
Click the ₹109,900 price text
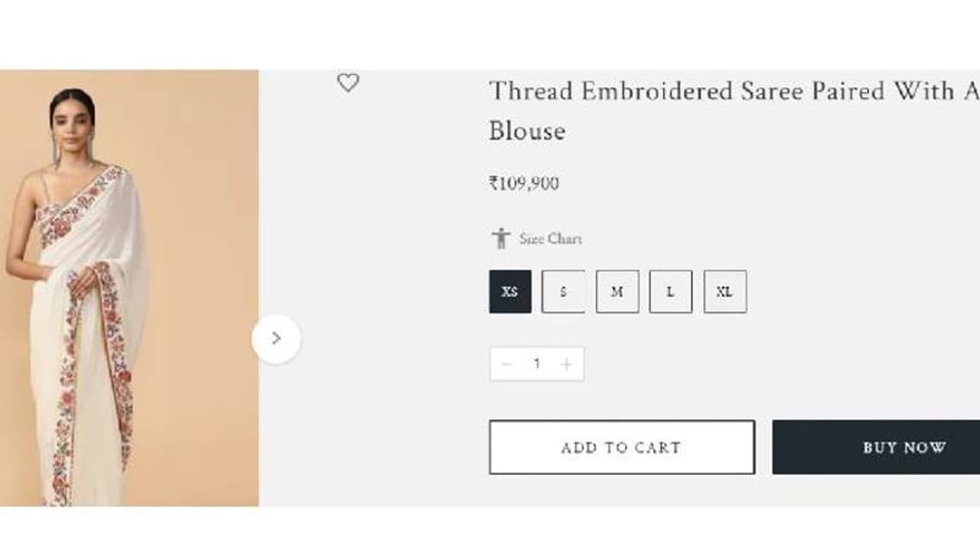tap(524, 184)
